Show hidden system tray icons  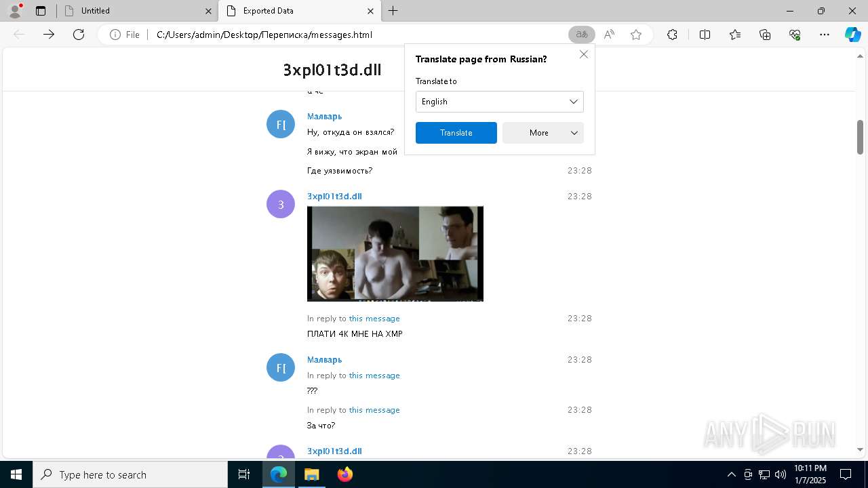point(731,474)
